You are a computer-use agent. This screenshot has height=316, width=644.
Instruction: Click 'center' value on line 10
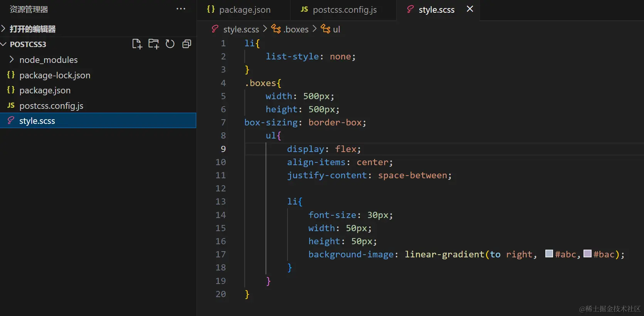tap(372, 162)
